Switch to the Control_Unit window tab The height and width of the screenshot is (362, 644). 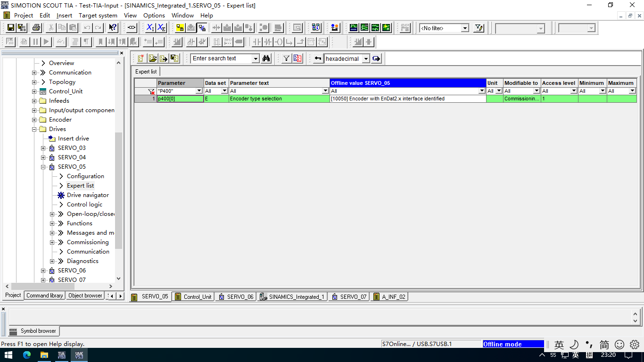click(193, 297)
